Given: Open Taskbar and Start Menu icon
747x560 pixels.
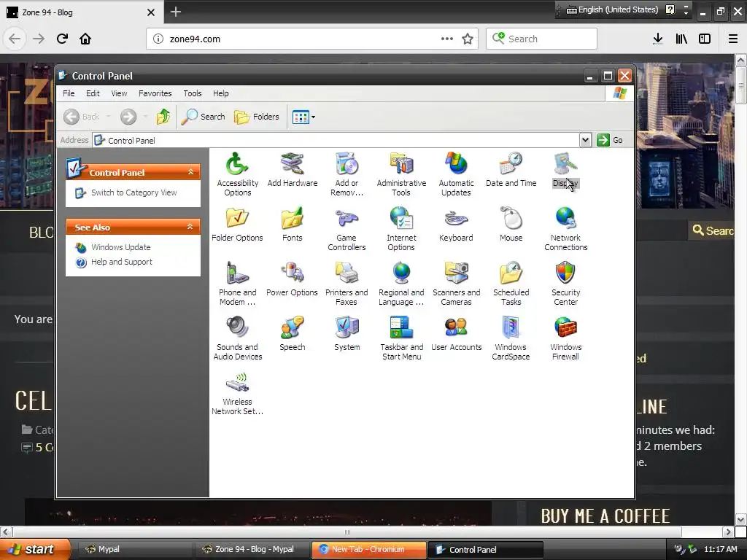Looking at the screenshot, I should [x=401, y=338].
